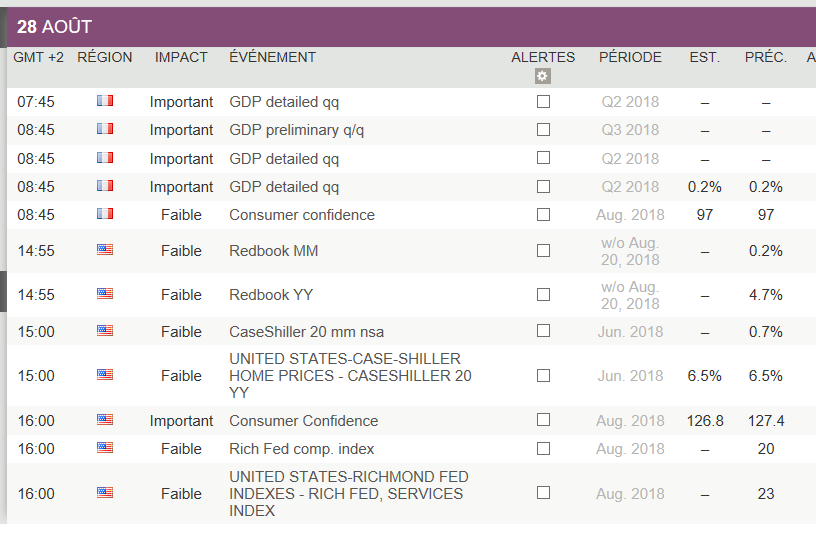The image size is (816, 545).
Task: Click the US flag on Rich Fed comp. index row
Action: tap(105, 448)
